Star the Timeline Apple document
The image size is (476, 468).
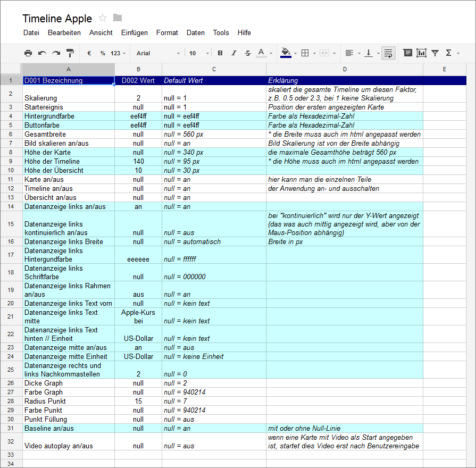pos(103,18)
